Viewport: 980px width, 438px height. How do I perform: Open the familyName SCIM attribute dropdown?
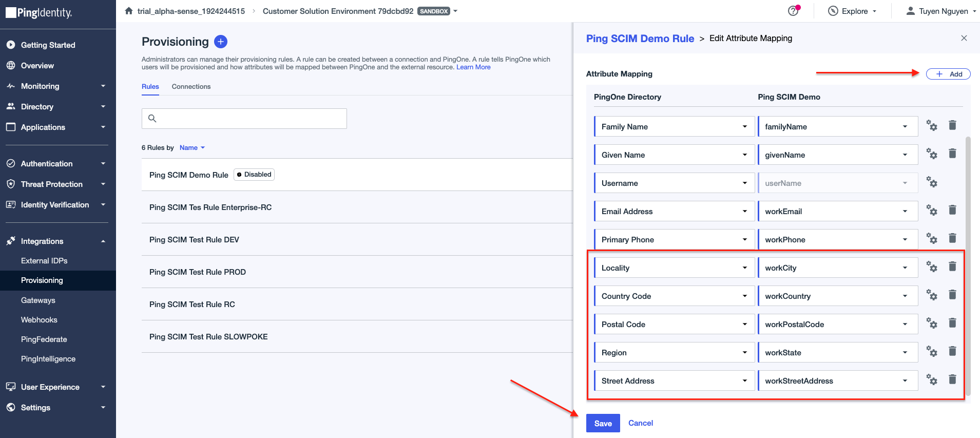[x=838, y=126]
